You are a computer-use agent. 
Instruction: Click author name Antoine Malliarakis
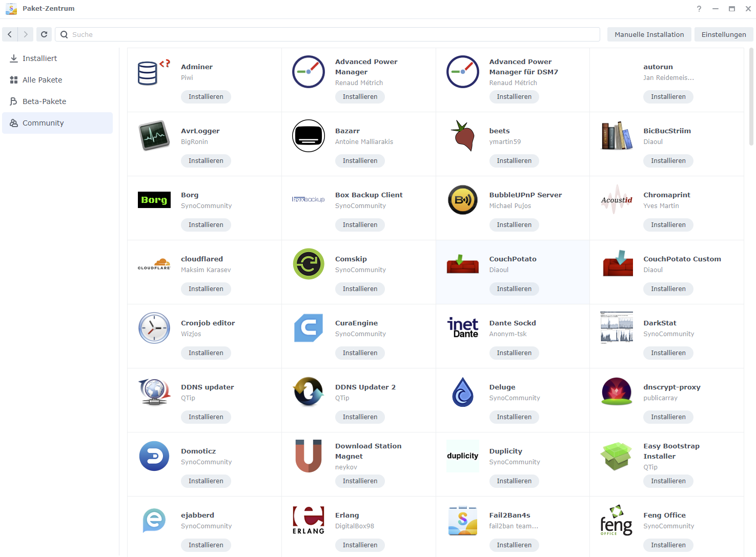[364, 142]
